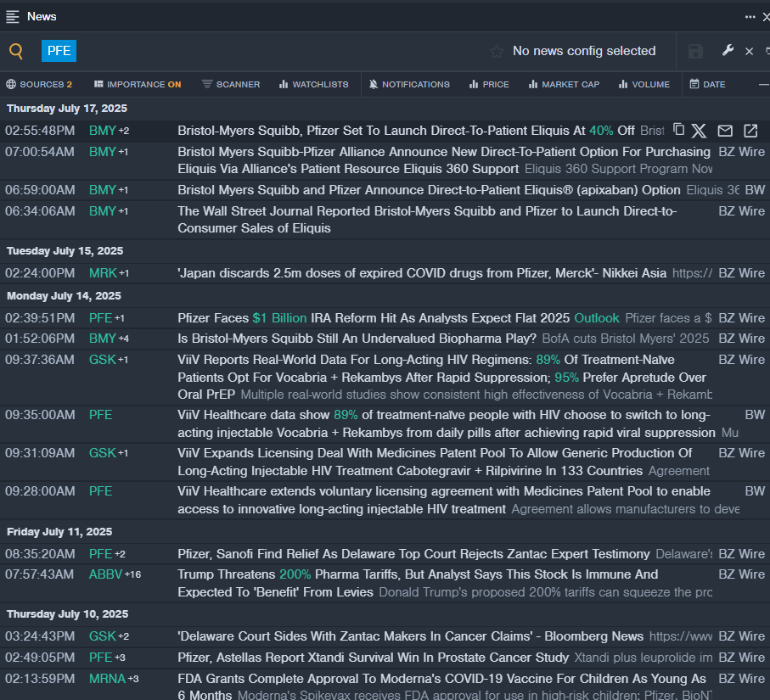Open the Scanner filter
770x700 pixels.
pyautogui.click(x=231, y=85)
